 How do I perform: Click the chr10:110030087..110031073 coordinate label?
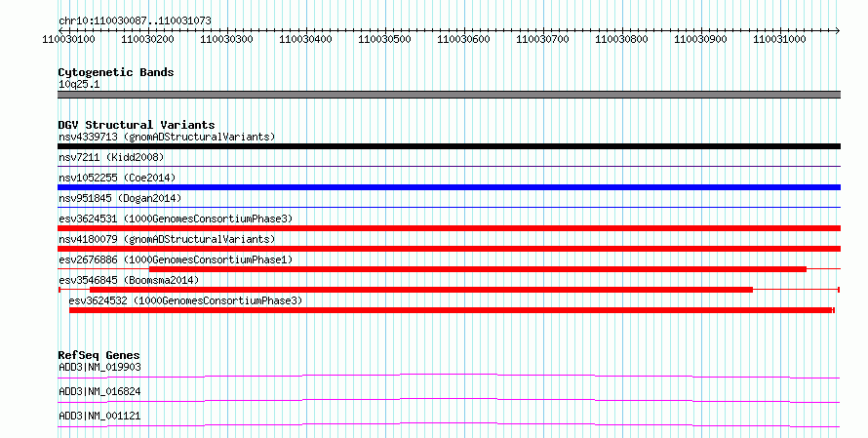(135, 20)
